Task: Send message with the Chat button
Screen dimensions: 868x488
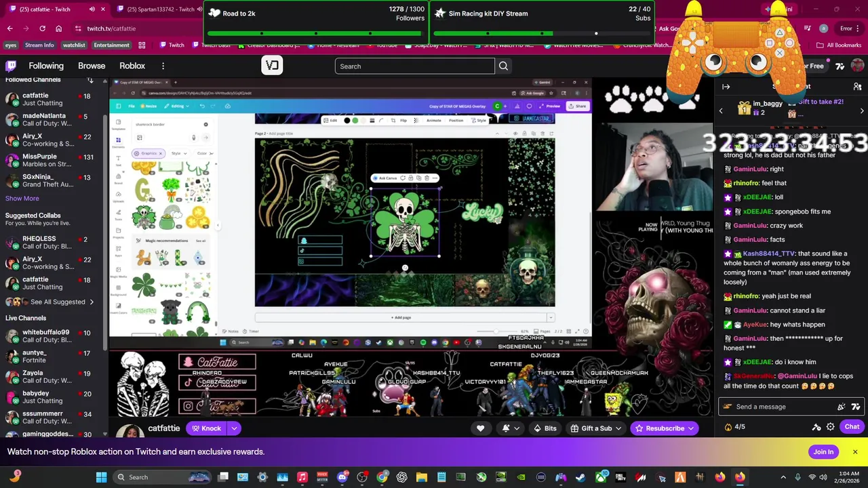Action: click(x=852, y=427)
